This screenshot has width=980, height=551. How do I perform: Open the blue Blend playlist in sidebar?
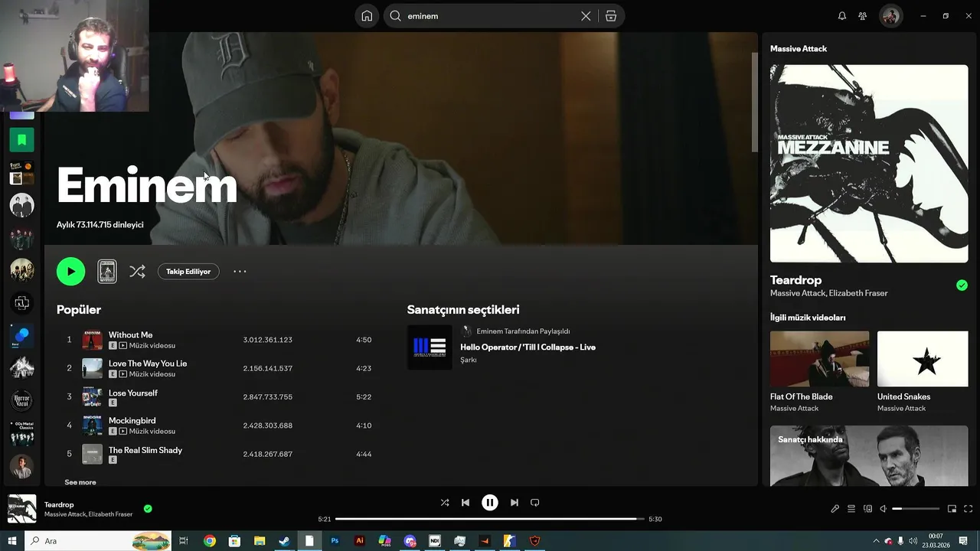click(21, 336)
